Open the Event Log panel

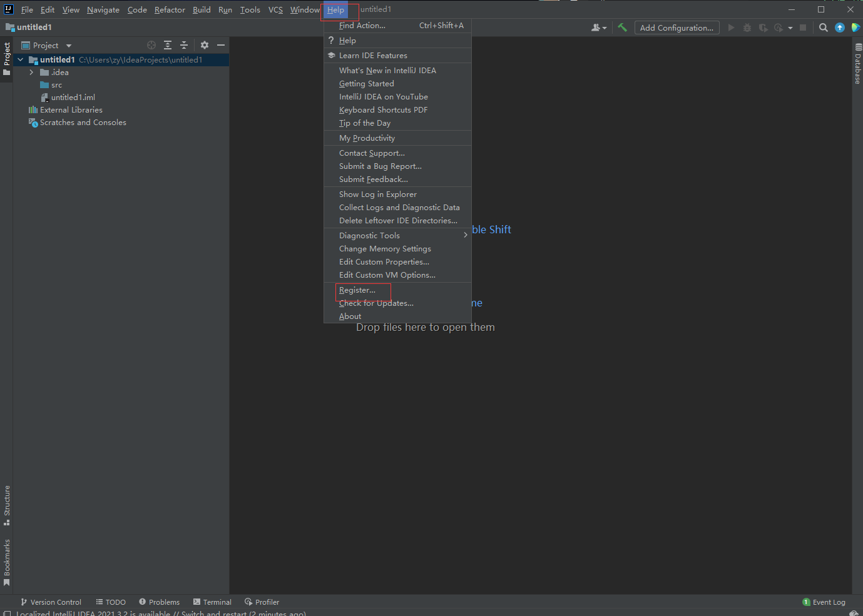(x=824, y=602)
